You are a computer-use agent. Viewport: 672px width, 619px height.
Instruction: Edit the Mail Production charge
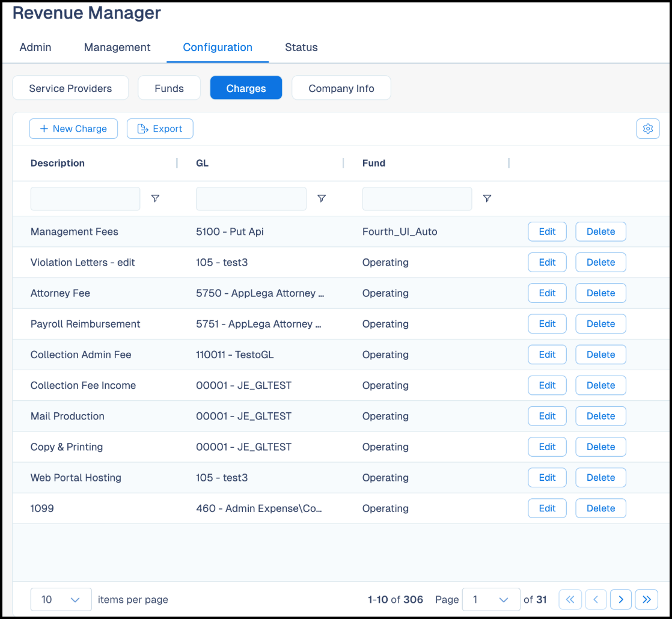547,416
